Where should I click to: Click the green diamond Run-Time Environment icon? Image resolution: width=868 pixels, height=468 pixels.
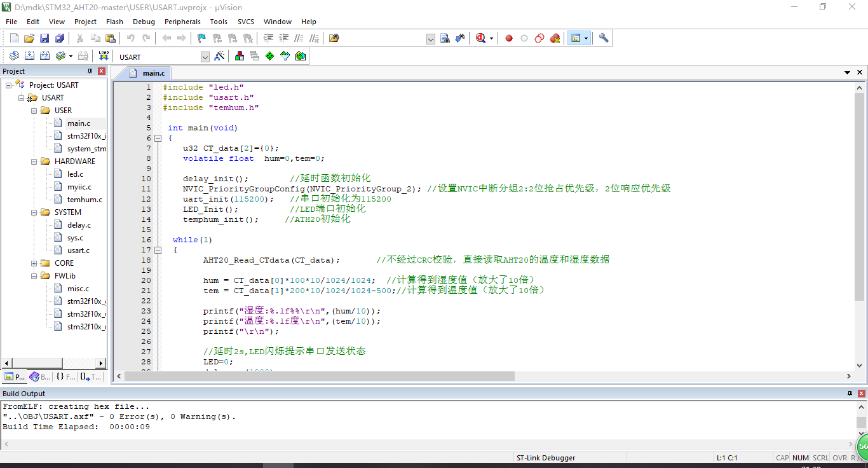click(x=270, y=56)
